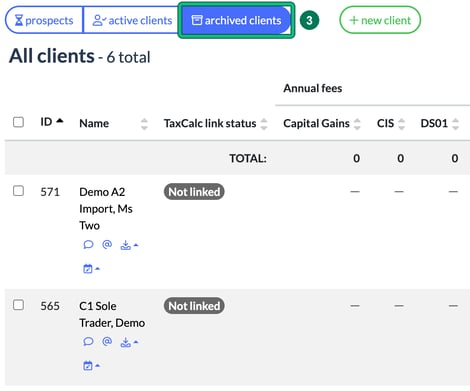Sort the Capital Gains column
This screenshot has height=391, width=470.
point(357,124)
